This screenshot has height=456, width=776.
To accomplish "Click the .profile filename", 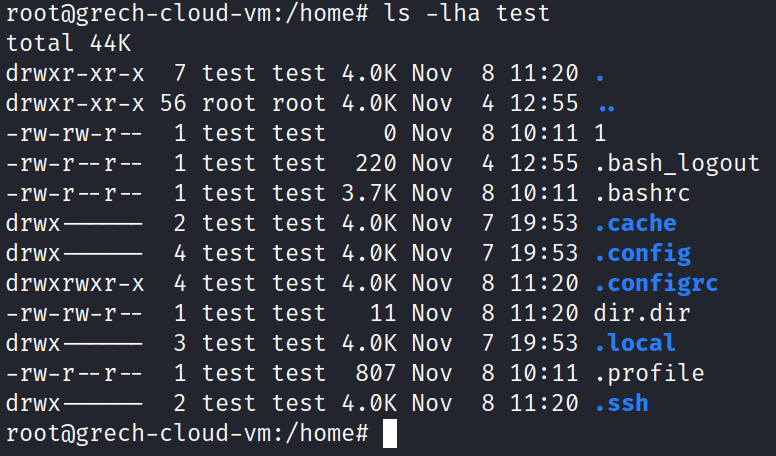I will tap(649, 373).
